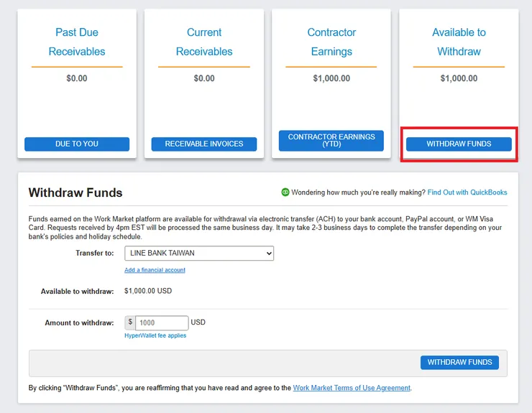Select the Past Due Receivables card title

[77, 42]
